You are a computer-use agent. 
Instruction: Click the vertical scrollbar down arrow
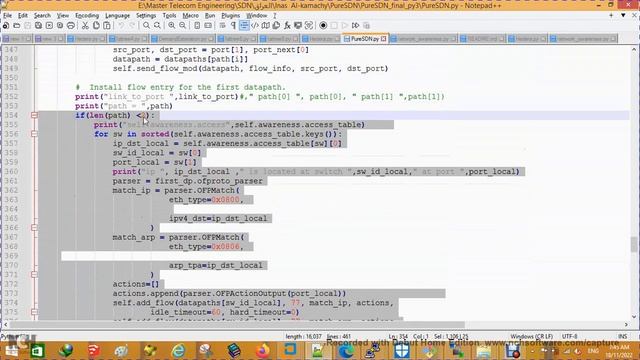pyautogui.click(x=633, y=316)
